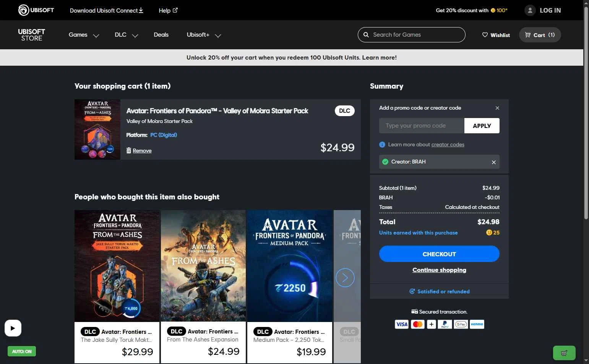Image resolution: width=589 pixels, height=364 pixels.
Task: Expand the Games menu
Action: pos(84,35)
